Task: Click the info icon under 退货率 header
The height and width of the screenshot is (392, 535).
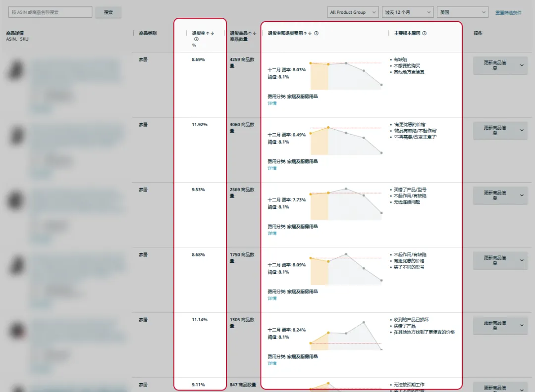Action: [x=196, y=39]
